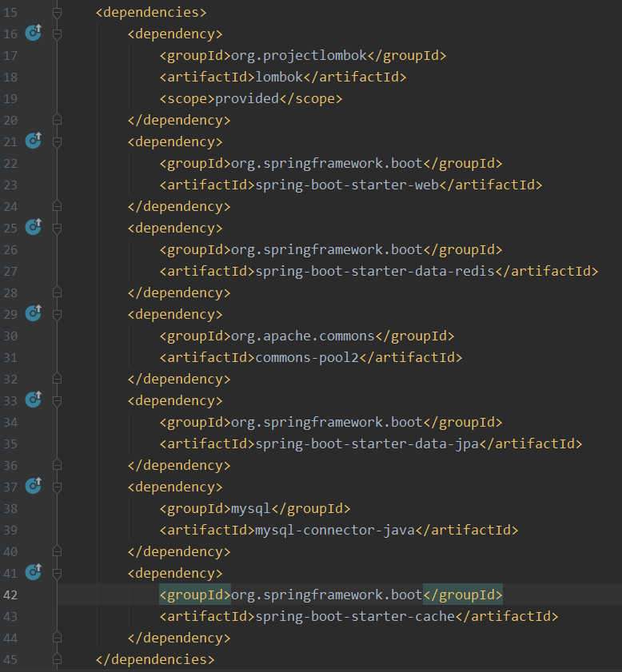
Task: Click the lombok artifactId text
Action: 279,78
